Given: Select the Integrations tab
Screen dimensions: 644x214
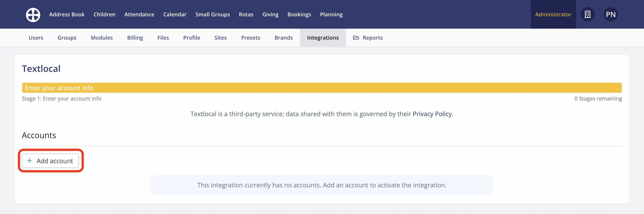Looking at the screenshot, I should point(323,38).
